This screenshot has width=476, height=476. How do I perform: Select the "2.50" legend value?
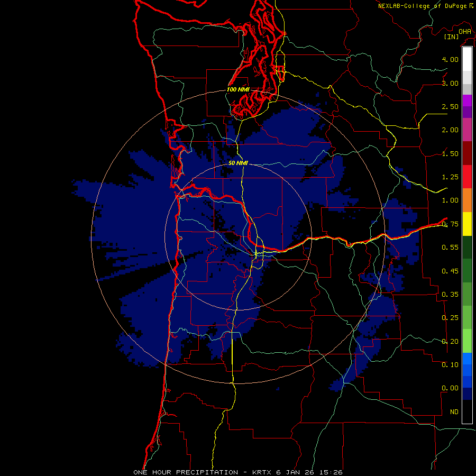point(450,106)
